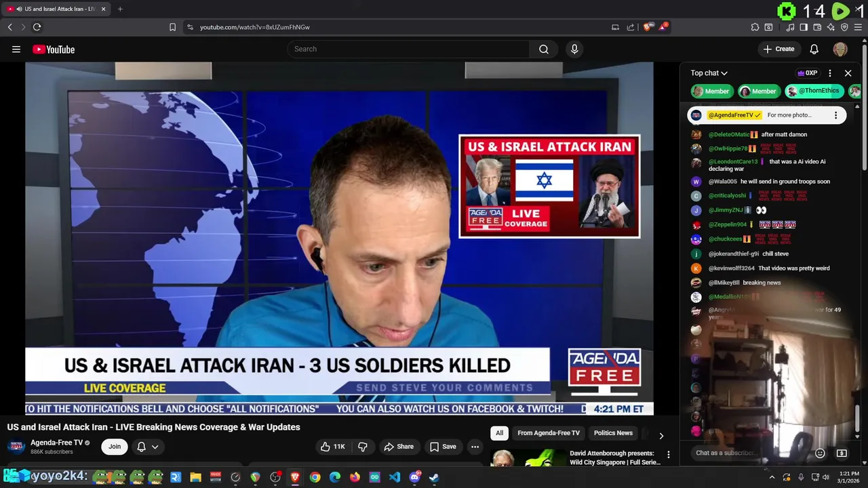868x488 pixels.
Task: Open the Brave Shields lion icon
Action: [x=648, y=27]
